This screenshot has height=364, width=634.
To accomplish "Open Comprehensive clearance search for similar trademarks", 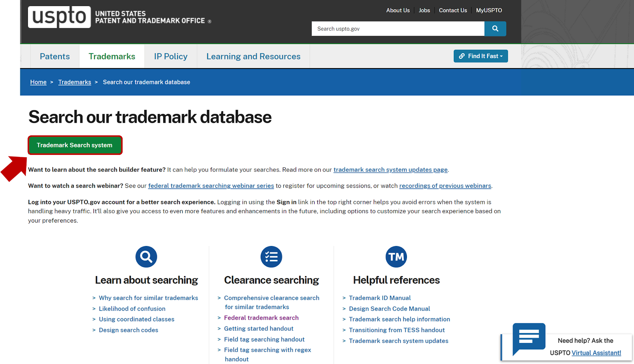I will pos(271,302).
